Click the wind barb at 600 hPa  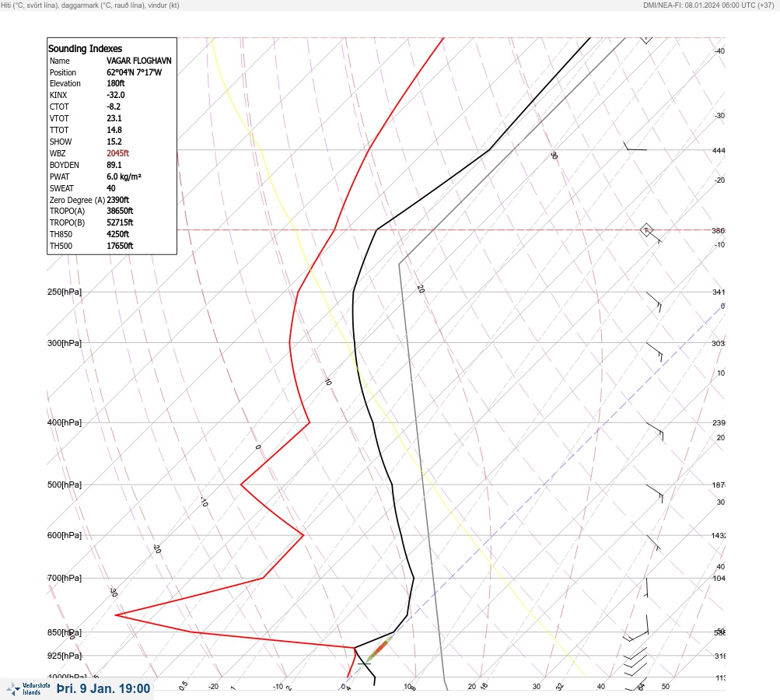pyautogui.click(x=654, y=543)
